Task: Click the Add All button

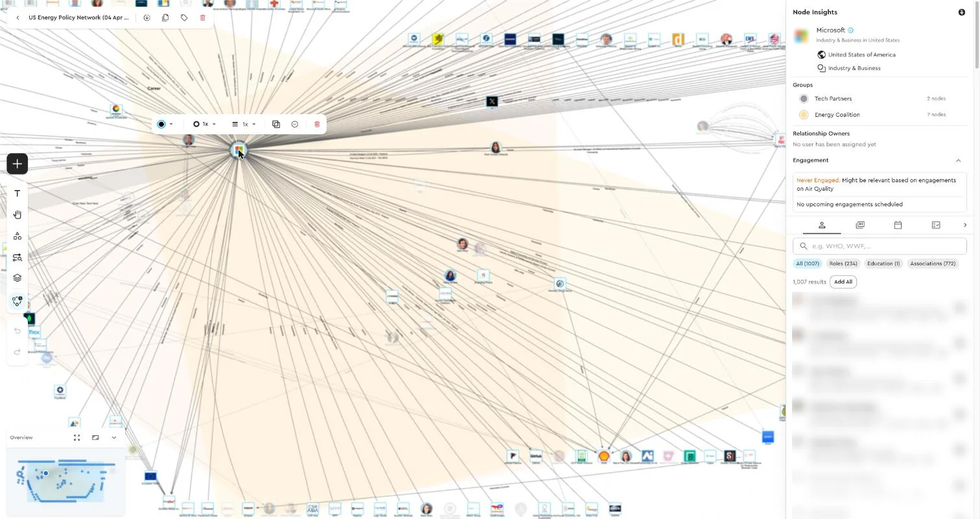Action: click(843, 282)
